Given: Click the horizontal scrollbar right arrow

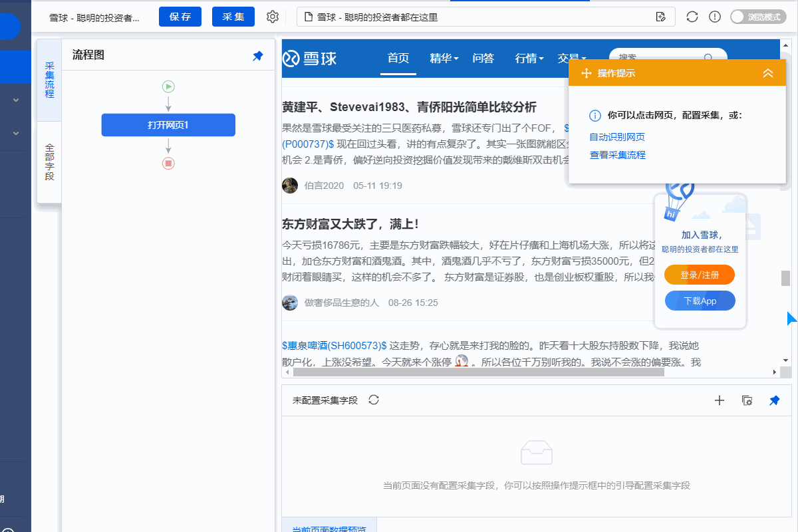Looking at the screenshot, I should 774,372.
